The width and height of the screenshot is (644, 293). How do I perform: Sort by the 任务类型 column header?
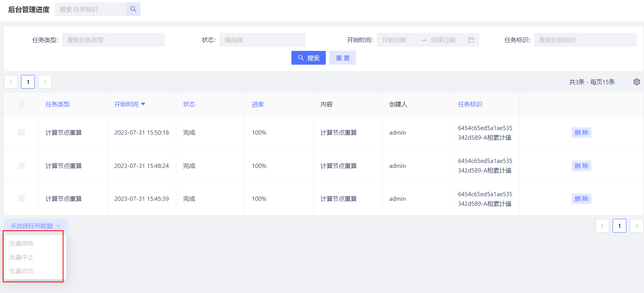tap(58, 104)
